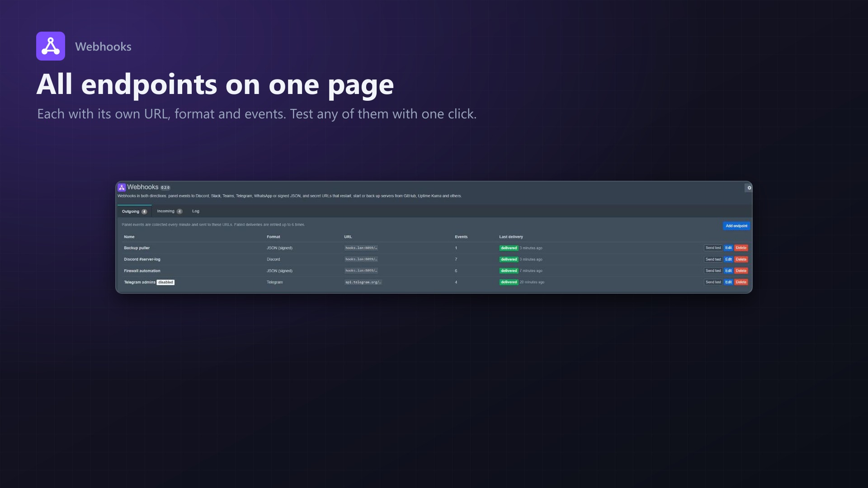Click delivered badge for Firewall automation
Viewport: 868px width, 488px height.
509,271
